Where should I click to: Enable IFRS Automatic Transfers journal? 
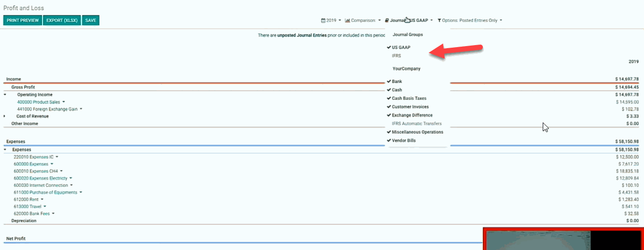[x=416, y=123]
